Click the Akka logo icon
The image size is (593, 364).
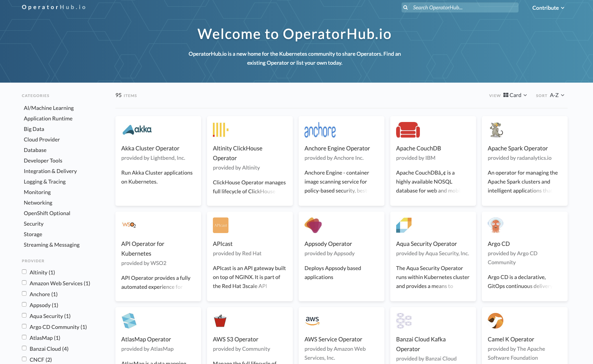[x=137, y=130]
